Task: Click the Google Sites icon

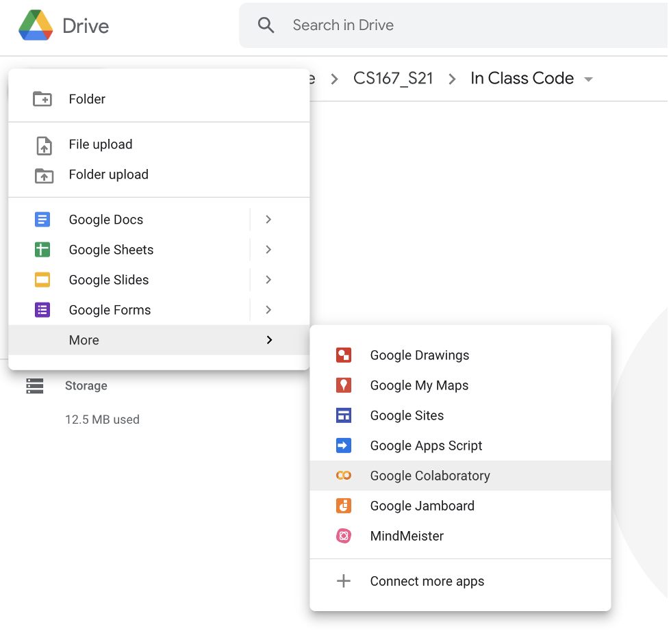Action: (x=344, y=415)
